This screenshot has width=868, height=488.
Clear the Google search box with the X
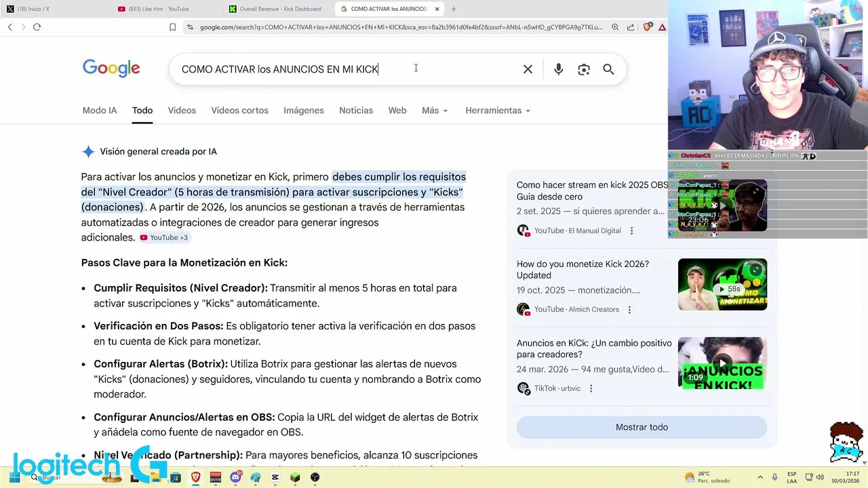(x=528, y=69)
